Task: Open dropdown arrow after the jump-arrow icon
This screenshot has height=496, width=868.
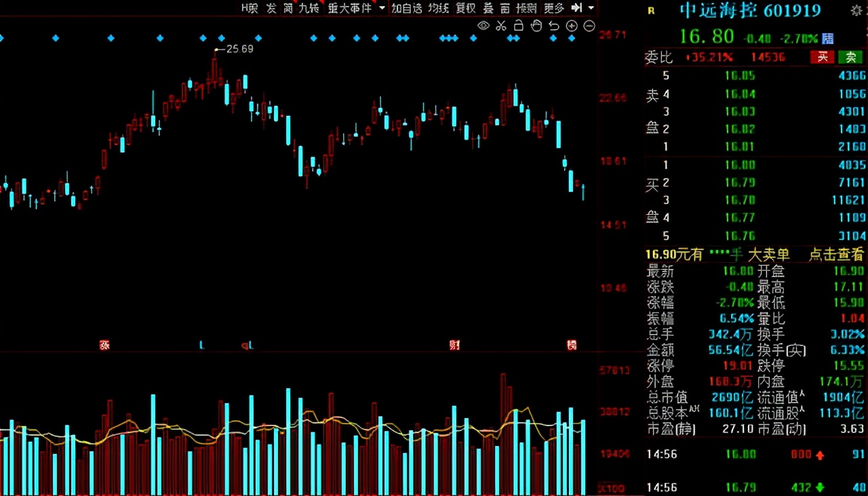Action: [591, 8]
